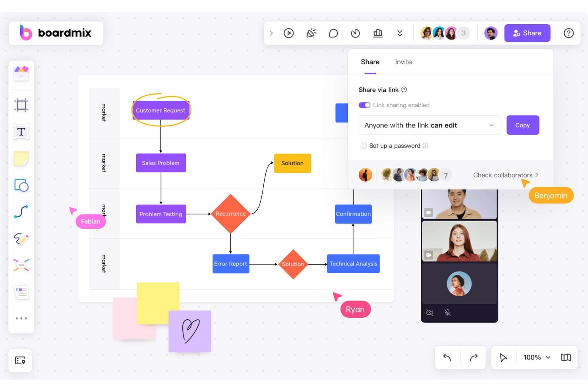Select the Technical Analysis flowchart node
The height and width of the screenshot is (392, 588).
pyautogui.click(x=354, y=264)
